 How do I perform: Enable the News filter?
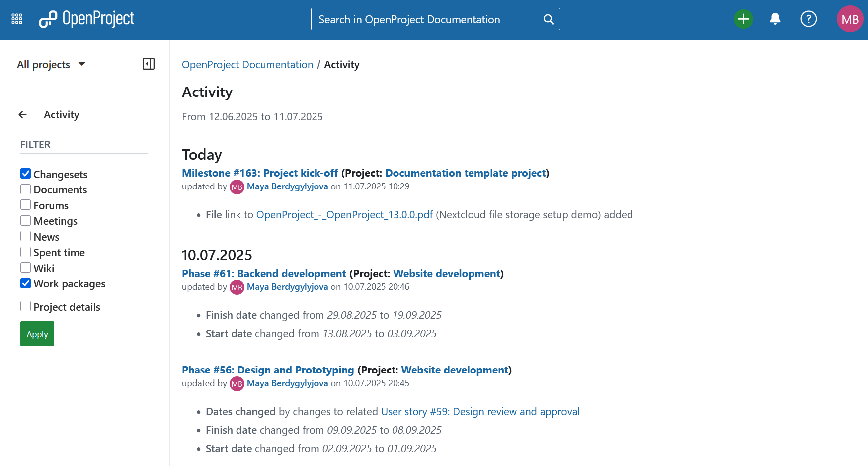pos(26,236)
